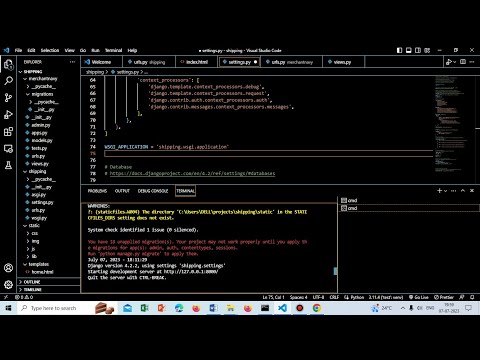The image size is (480, 360).
Task: Open the Extensions view
Action: point(8,131)
